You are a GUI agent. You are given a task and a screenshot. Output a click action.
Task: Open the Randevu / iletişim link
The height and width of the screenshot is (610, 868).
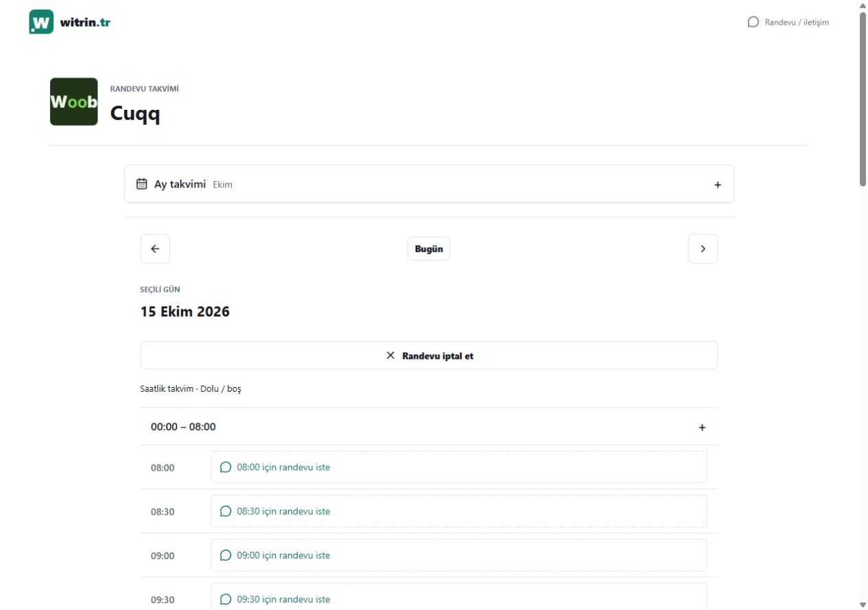[788, 22]
